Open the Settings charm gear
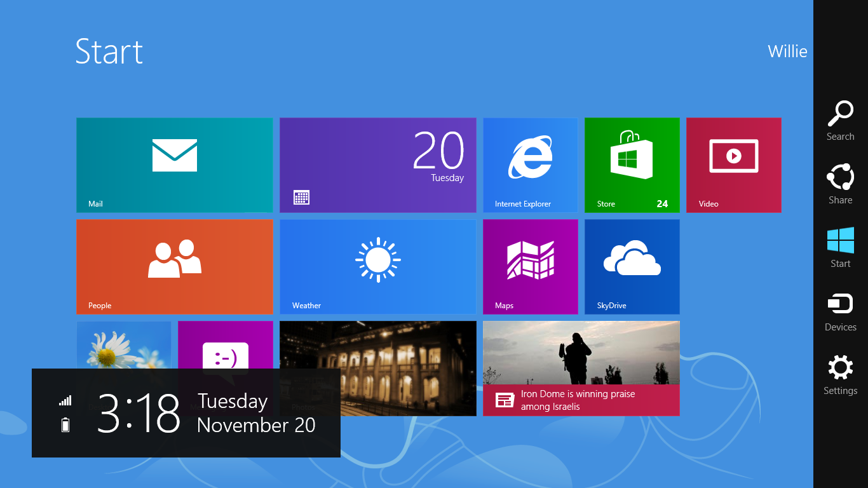 (840, 375)
